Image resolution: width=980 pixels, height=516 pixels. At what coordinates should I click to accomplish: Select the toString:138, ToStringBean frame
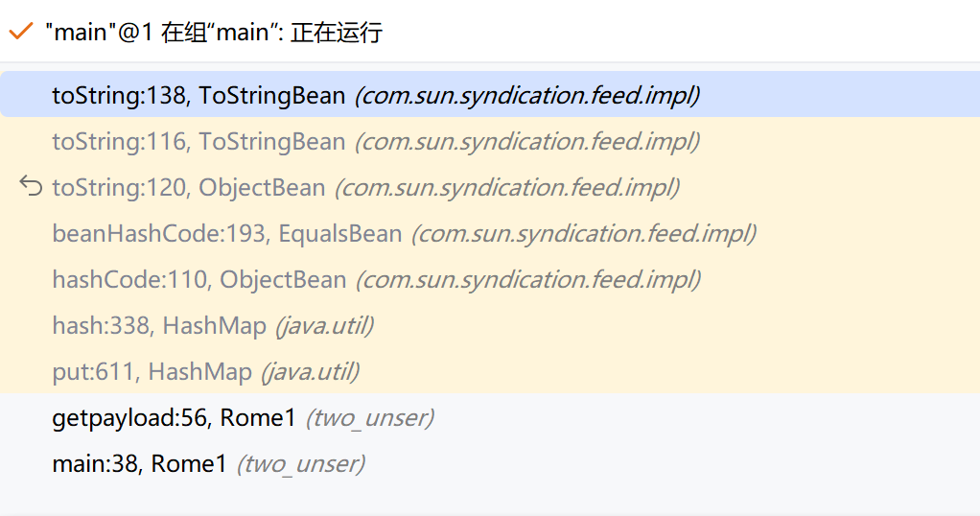pyautogui.click(x=198, y=95)
